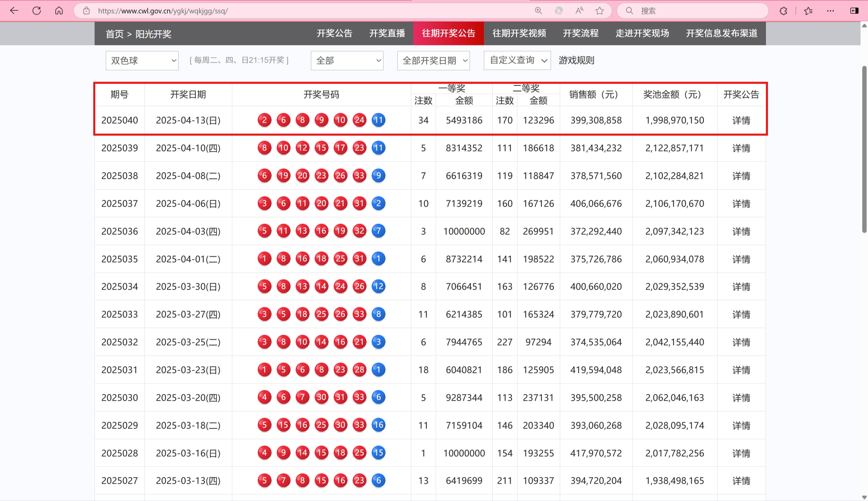Toggle the browser sidebar panel
Viewport: 868px width, 501px height.
pos(854,11)
